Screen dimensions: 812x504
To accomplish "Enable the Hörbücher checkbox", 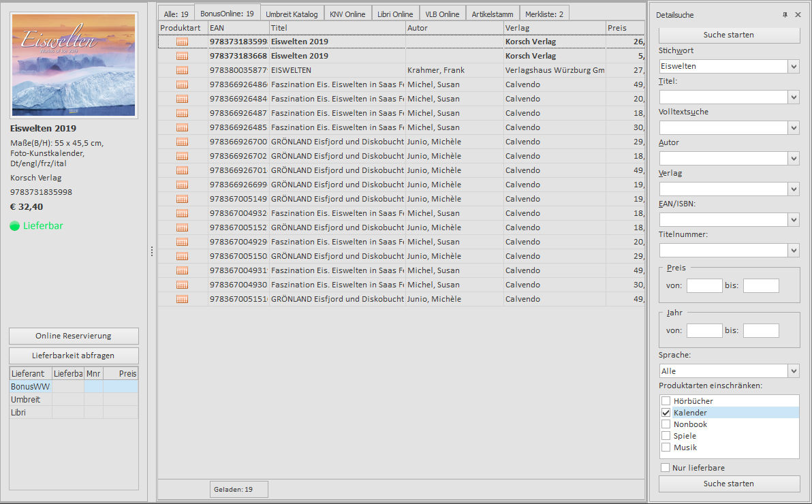I will pos(666,401).
